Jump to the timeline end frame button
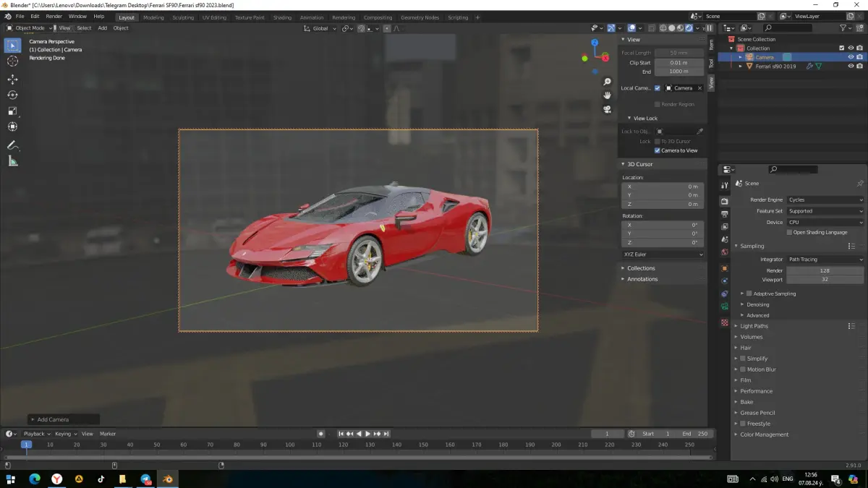Viewport: 868px width, 488px height. tap(387, 434)
